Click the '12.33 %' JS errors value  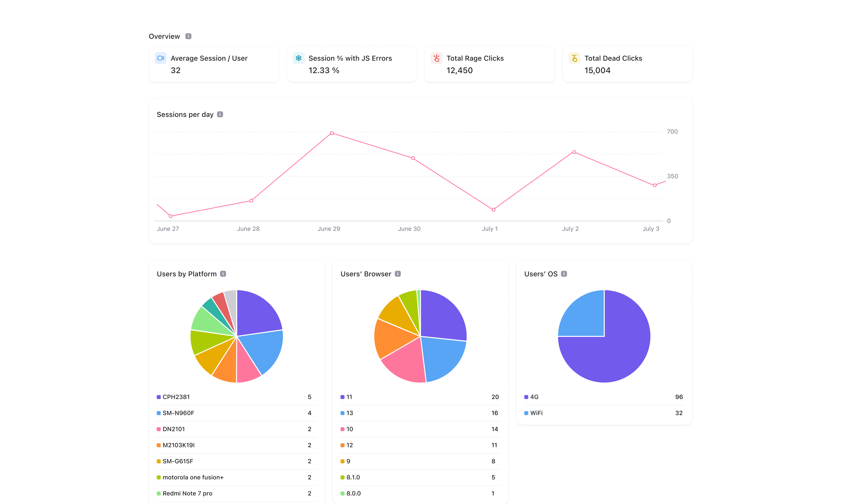tap(324, 70)
